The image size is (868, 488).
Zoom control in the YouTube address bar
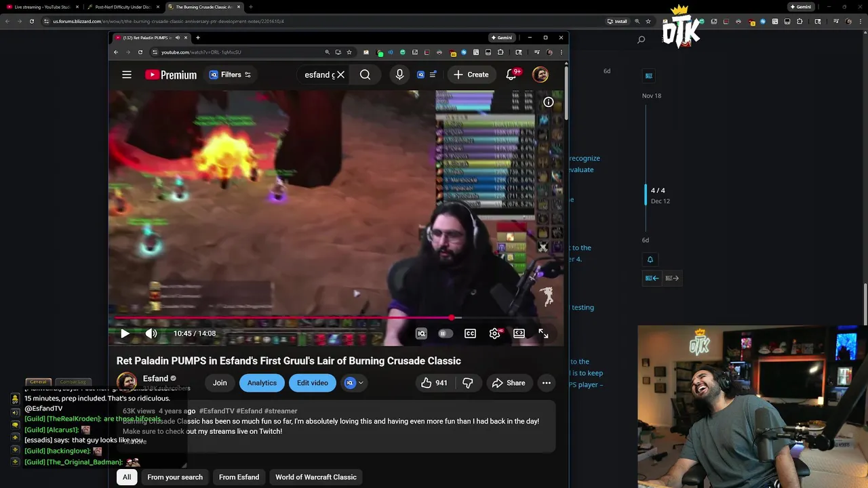pyautogui.click(x=327, y=52)
